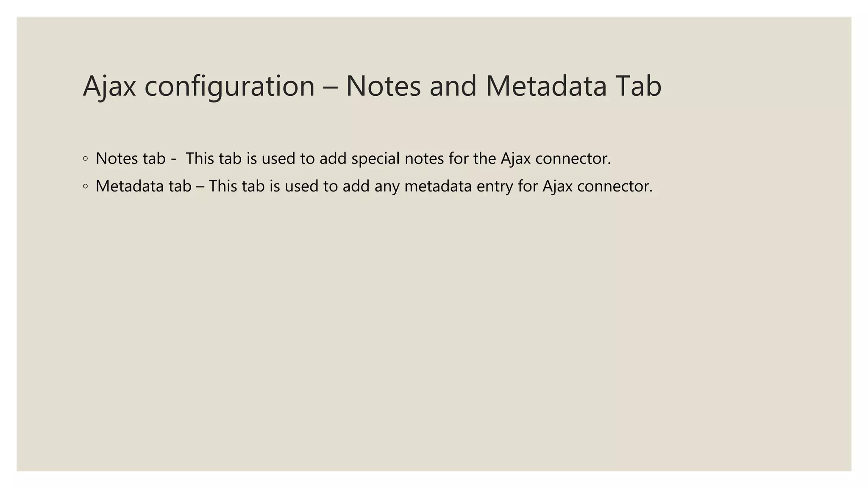Viewport: 868px width, 488px height.
Task: Click the word "Metadata" in the title
Action: click(546, 86)
